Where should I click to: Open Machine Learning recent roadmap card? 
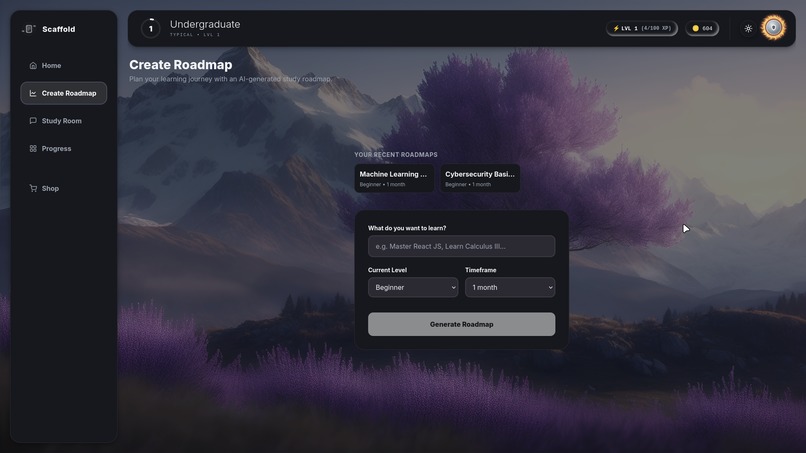(394, 178)
